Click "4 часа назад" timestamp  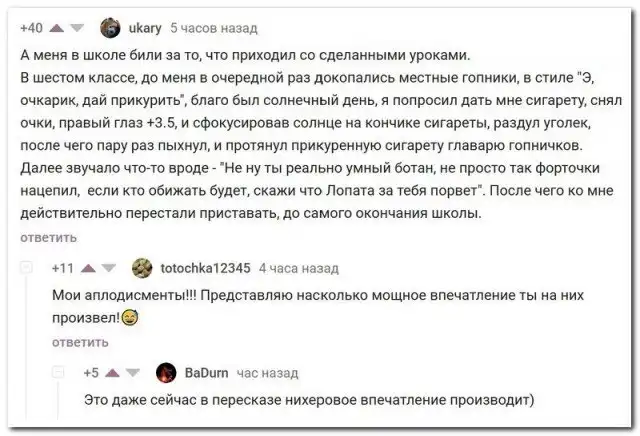coord(299,268)
